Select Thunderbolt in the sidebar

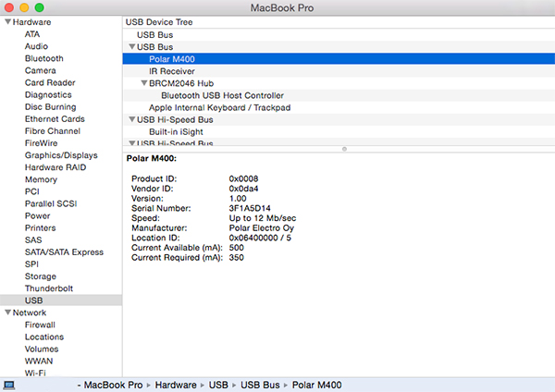[49, 288]
